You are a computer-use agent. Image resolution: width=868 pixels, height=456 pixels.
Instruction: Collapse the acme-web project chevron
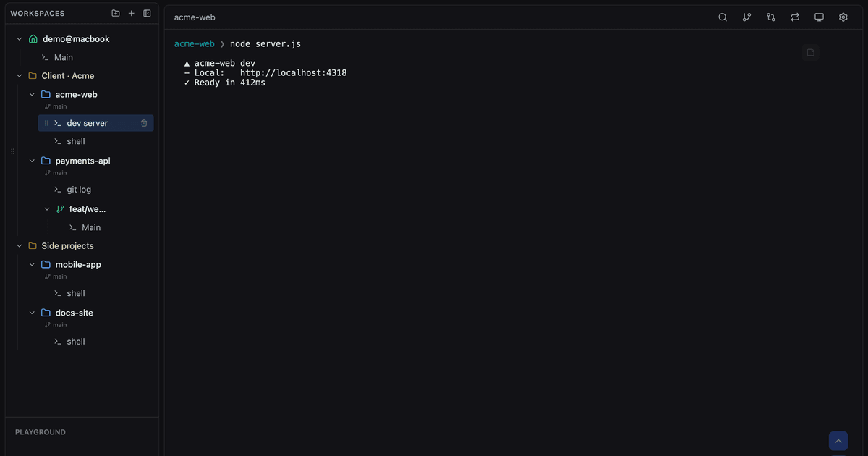32,94
